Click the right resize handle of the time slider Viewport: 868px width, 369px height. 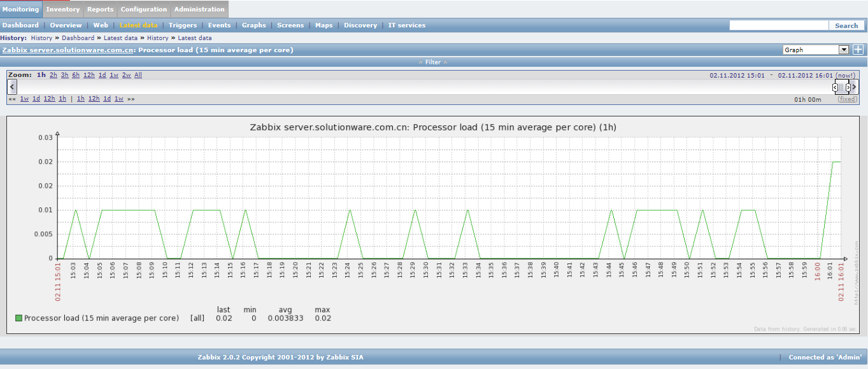point(848,87)
